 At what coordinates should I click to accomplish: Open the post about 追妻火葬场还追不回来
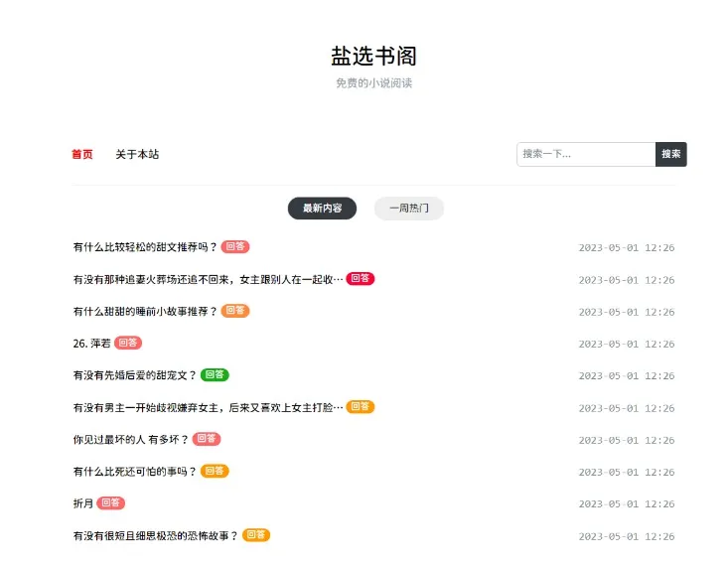click(x=208, y=279)
